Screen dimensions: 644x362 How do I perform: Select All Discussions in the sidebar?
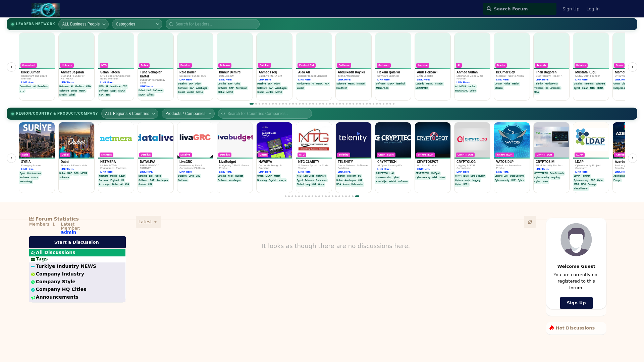77,252
